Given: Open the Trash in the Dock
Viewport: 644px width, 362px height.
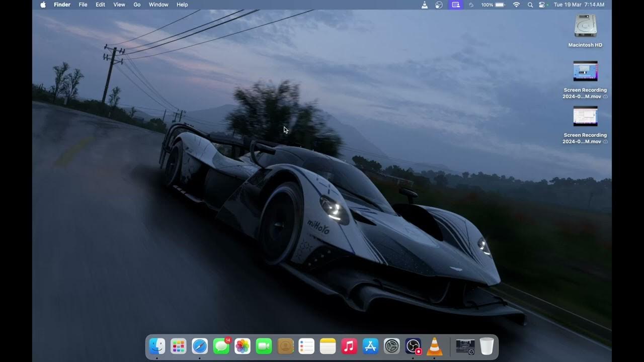Looking at the screenshot, I should (487, 346).
